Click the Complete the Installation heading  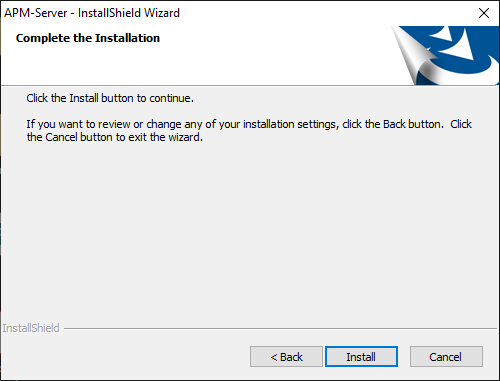pos(88,38)
